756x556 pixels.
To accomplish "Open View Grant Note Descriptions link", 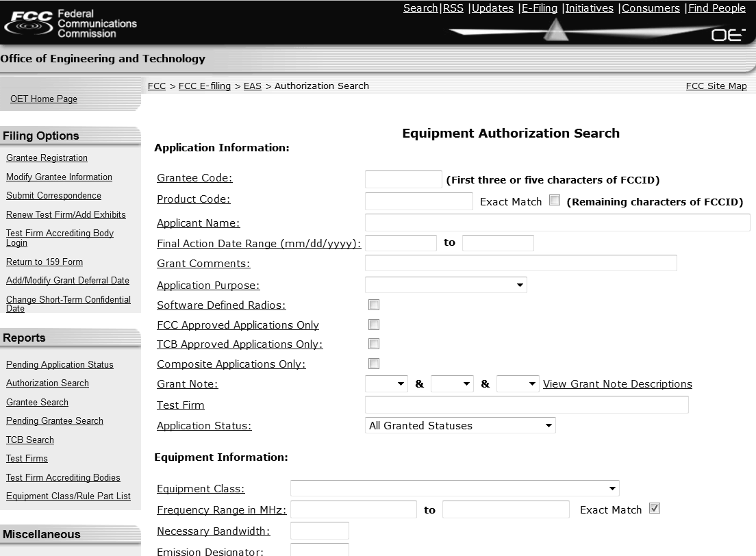I will pyautogui.click(x=617, y=384).
